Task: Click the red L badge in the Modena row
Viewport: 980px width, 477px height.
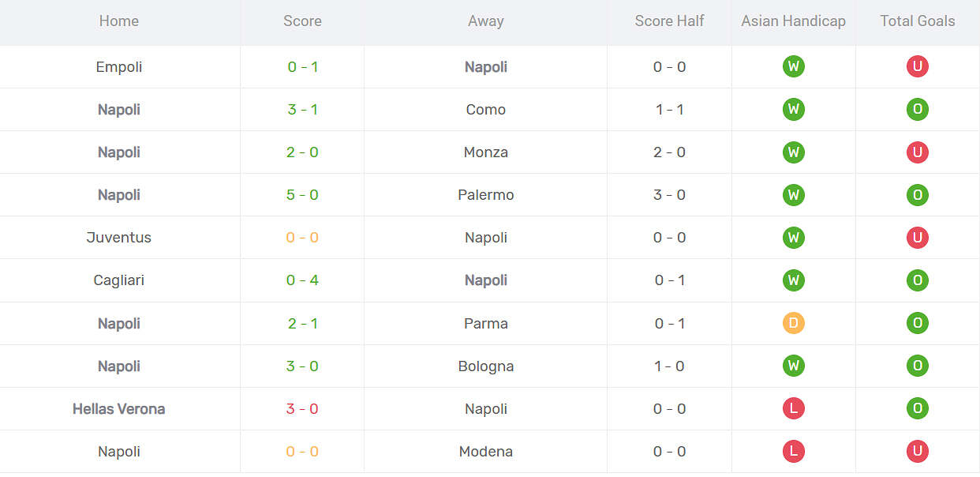Action: pos(793,451)
